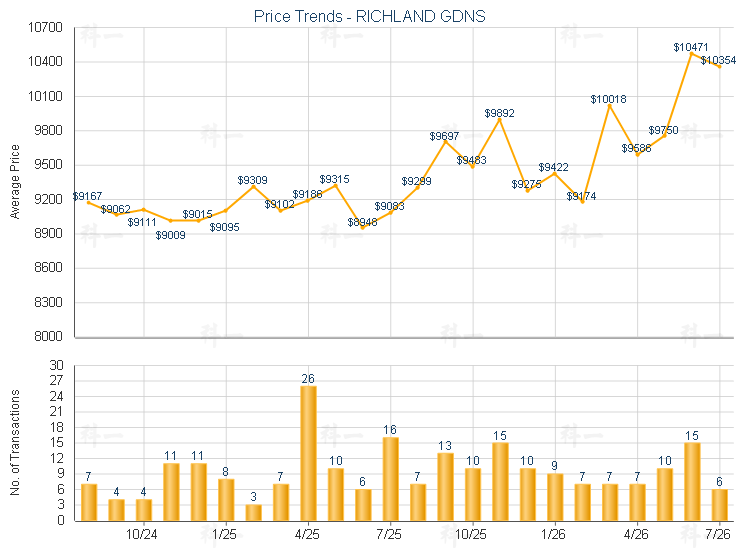This screenshot has height=550, width=740.
Task: Select the bar labeled 26 transactions
Action: click(x=308, y=453)
